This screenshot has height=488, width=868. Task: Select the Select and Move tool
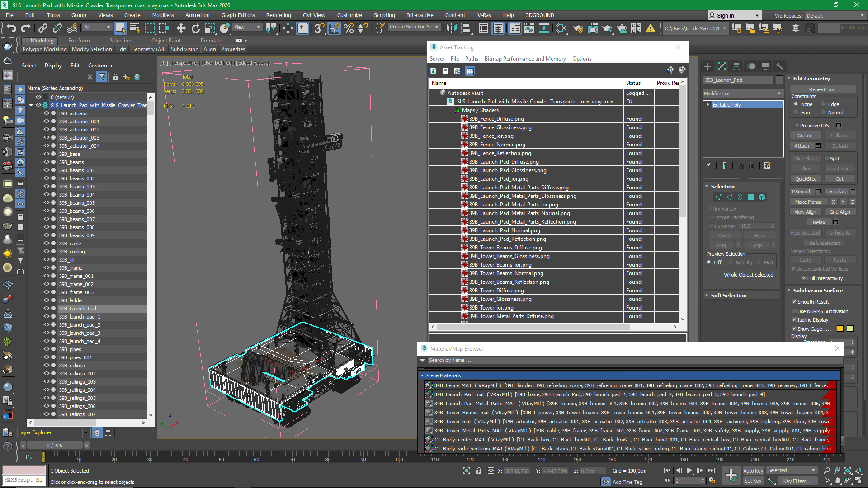pyautogui.click(x=181, y=28)
